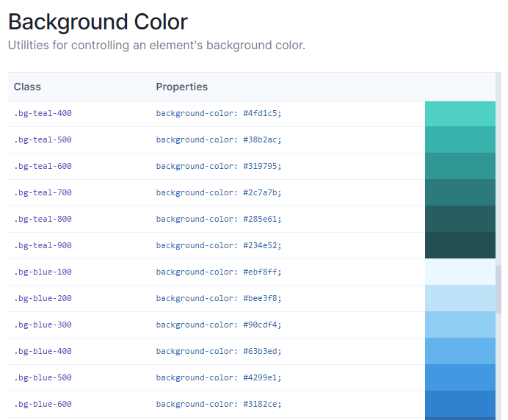Screen dimensions: 508x420
Task: Click the .bg-blue-500 class name
Action: (x=43, y=377)
